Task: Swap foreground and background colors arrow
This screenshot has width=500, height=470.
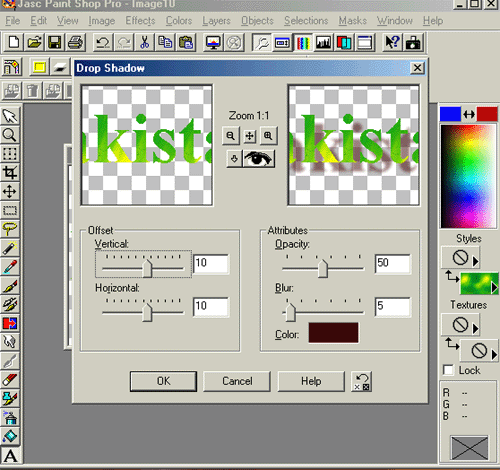Action: 469,115
